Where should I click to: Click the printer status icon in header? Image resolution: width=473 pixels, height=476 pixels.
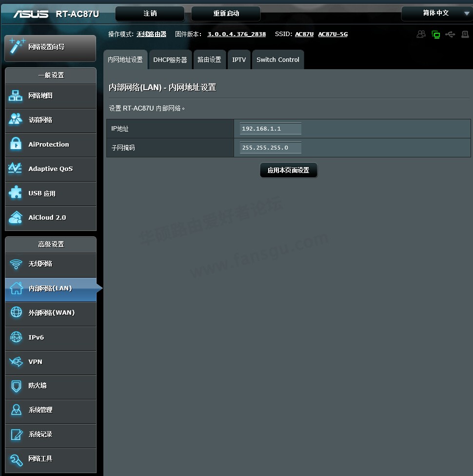click(x=465, y=34)
